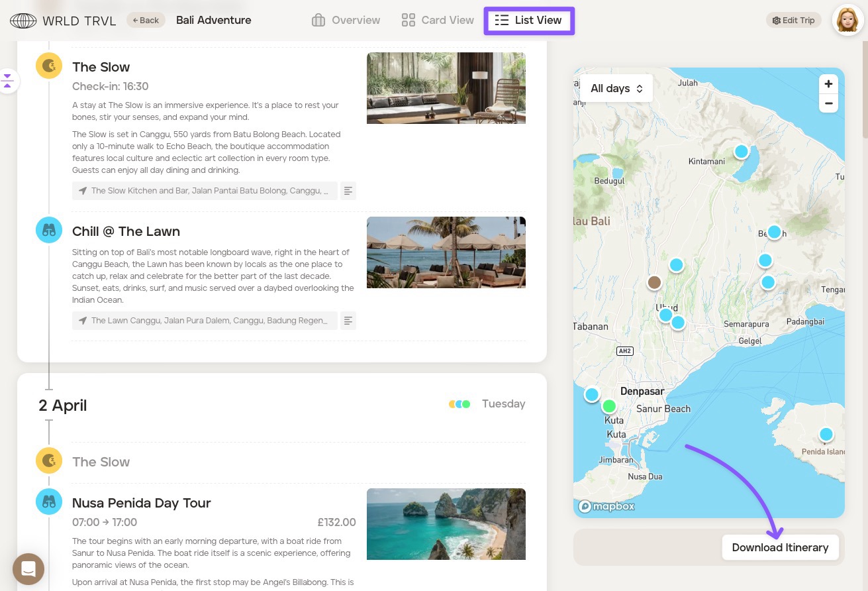Viewport: 868px width, 591px height.
Task: Open the user avatar profile menu
Action: [x=847, y=21]
